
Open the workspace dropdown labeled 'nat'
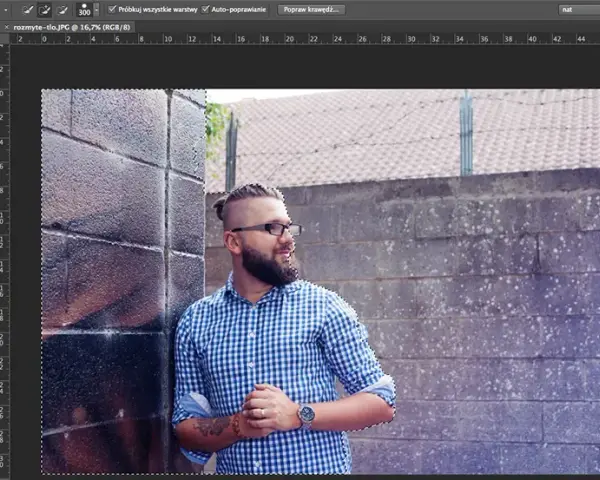[579, 10]
